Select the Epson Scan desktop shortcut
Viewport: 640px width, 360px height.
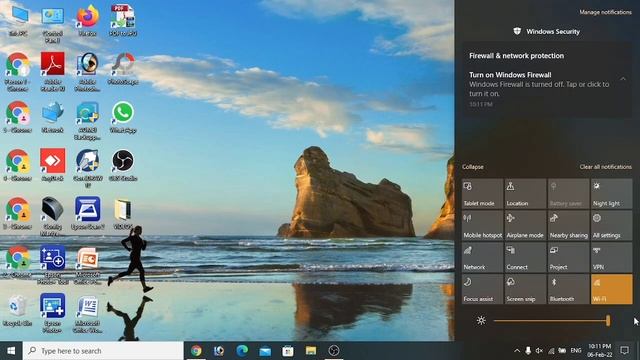tap(87, 213)
